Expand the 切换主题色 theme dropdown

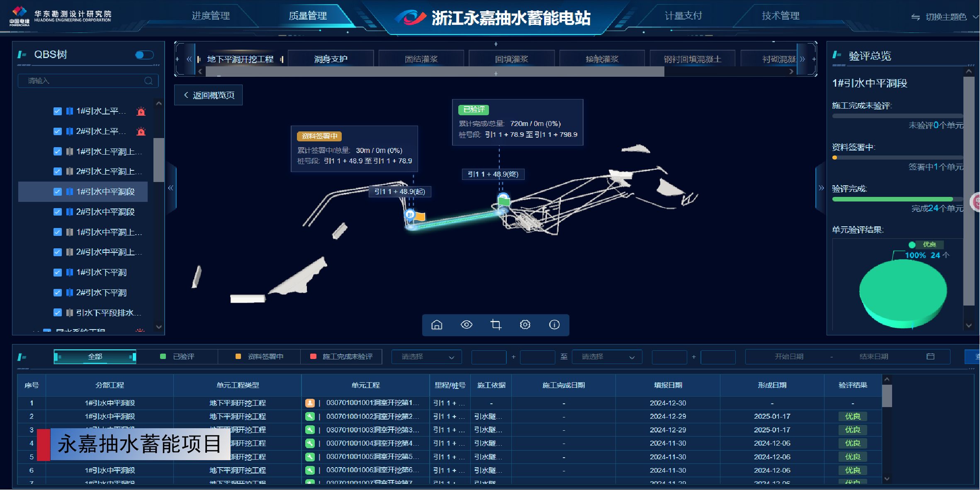click(x=946, y=17)
